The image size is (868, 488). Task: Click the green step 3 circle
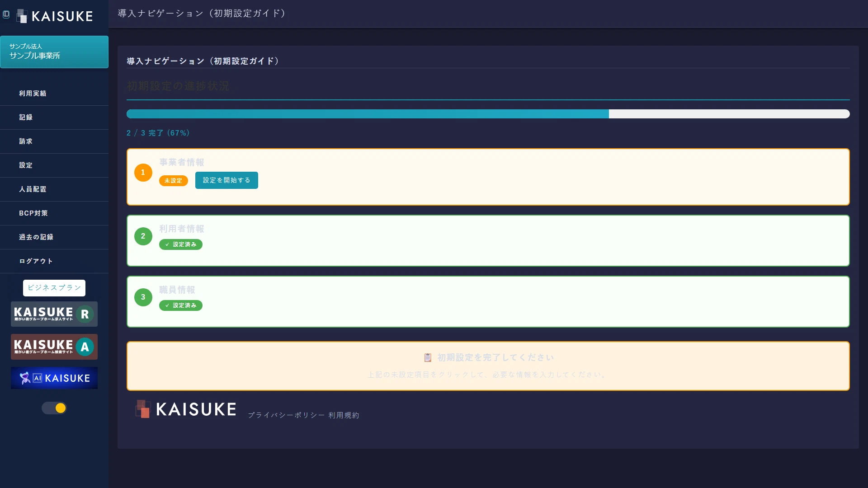(x=143, y=297)
